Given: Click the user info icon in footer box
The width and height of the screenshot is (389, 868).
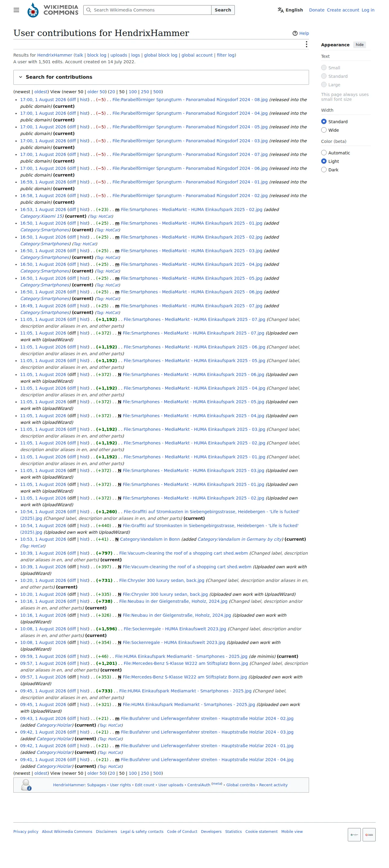Looking at the screenshot, I should click(x=26, y=785).
